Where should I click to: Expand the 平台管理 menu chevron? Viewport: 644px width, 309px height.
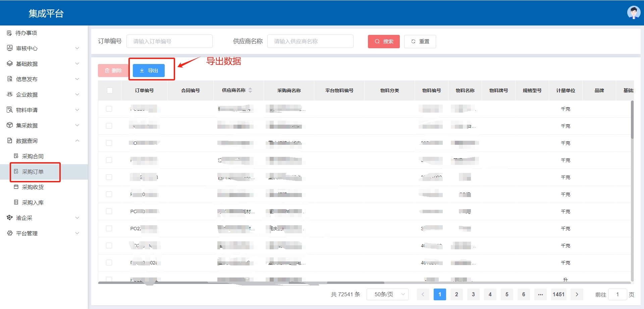[x=77, y=233]
